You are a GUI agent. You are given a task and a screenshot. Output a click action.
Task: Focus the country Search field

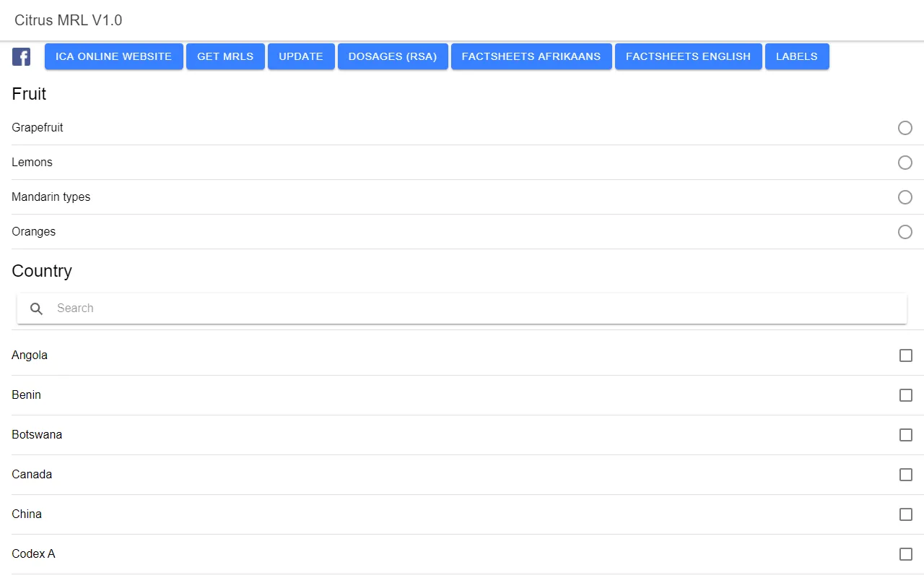tap(462, 309)
